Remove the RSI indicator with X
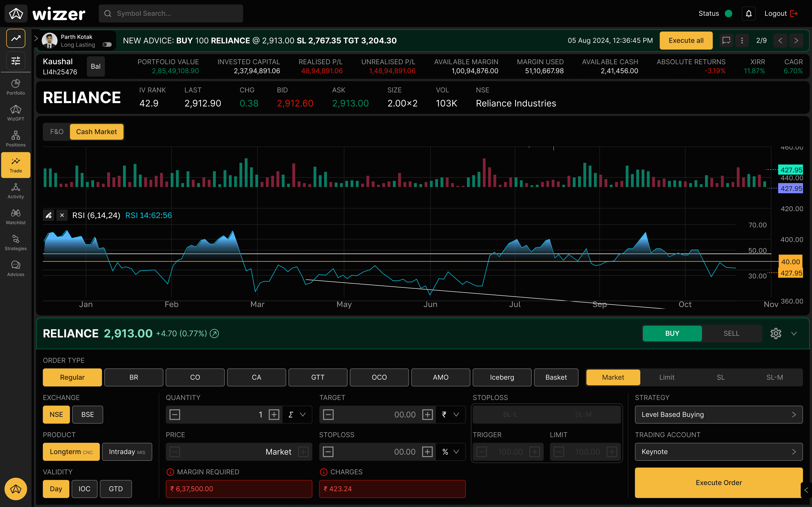812x507 pixels. coord(62,215)
